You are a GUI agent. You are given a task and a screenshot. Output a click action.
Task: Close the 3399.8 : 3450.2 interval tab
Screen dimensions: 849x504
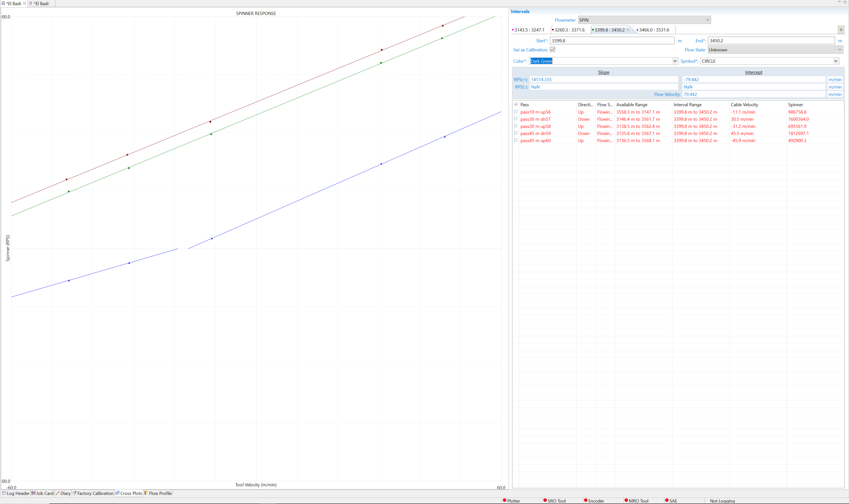628,30
